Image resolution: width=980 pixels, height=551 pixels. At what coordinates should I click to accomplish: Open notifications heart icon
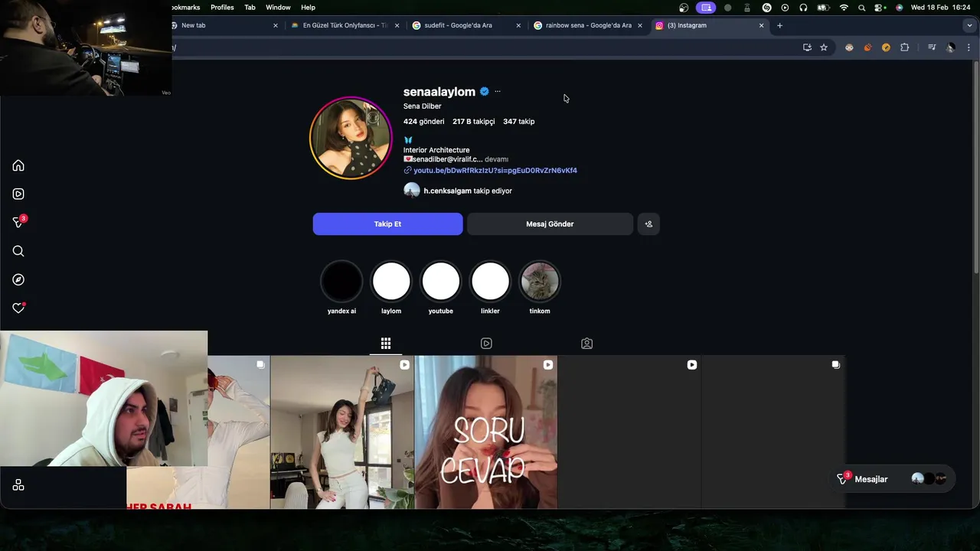point(18,308)
